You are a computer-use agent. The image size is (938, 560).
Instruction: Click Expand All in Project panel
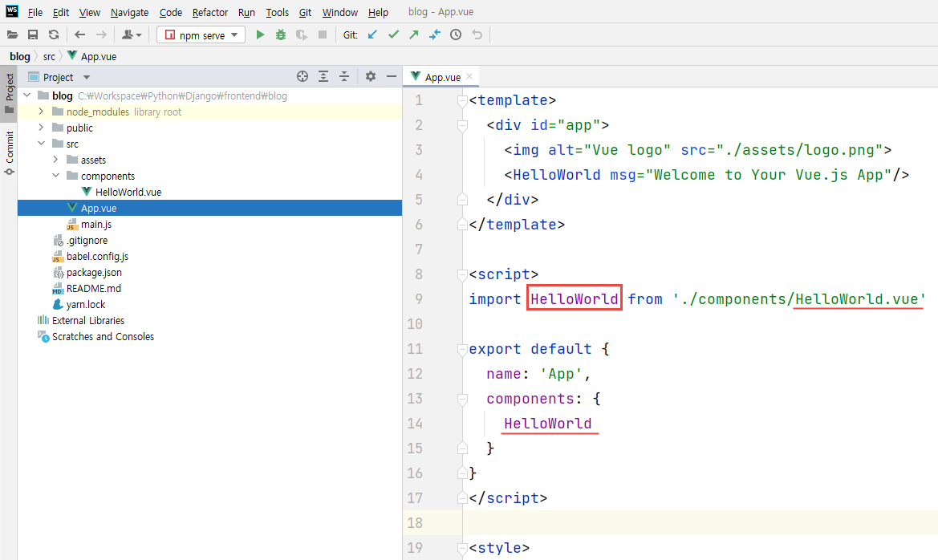(323, 76)
